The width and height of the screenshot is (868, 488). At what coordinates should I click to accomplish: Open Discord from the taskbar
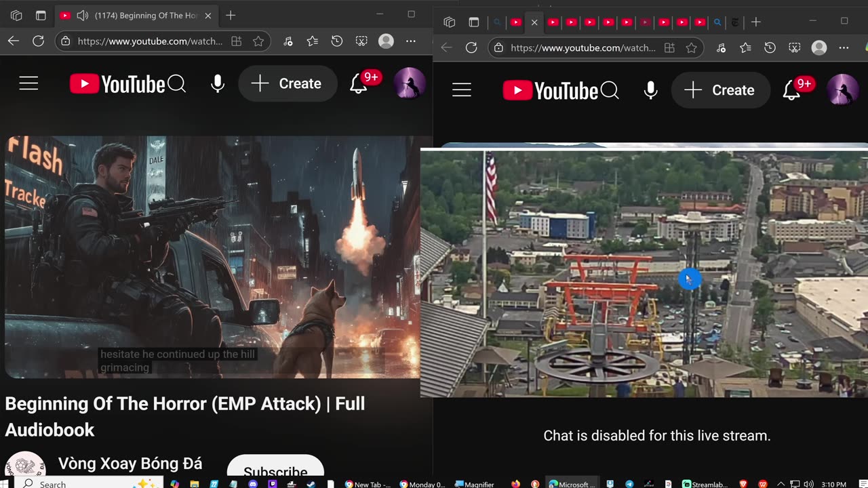click(253, 484)
